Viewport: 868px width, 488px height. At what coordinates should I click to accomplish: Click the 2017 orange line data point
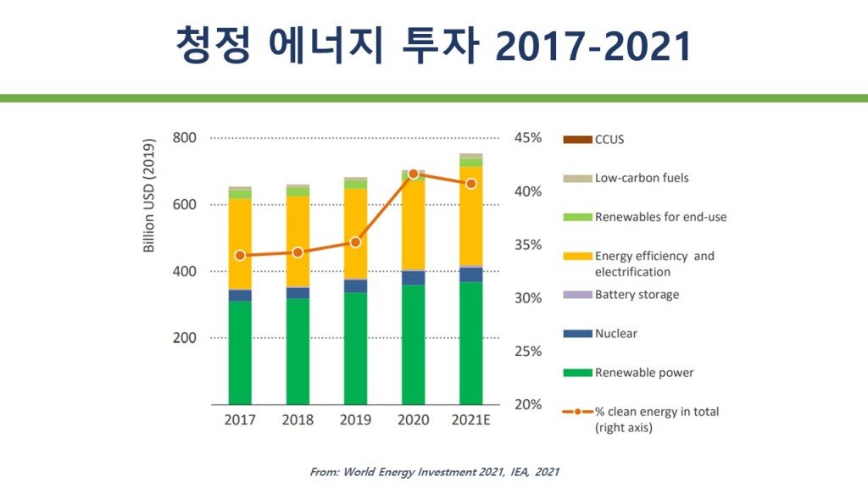tap(240, 255)
